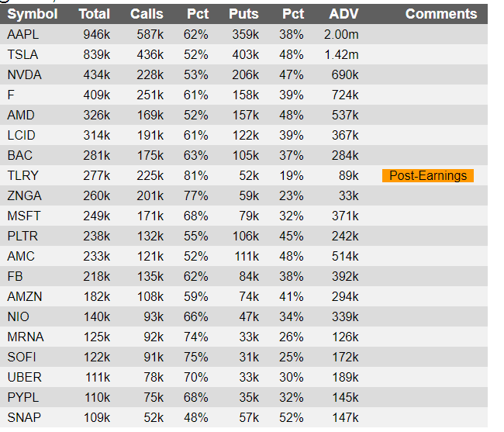Viewport: 504px width, 432px height.
Task: Click the Total column header
Action: 95,14
